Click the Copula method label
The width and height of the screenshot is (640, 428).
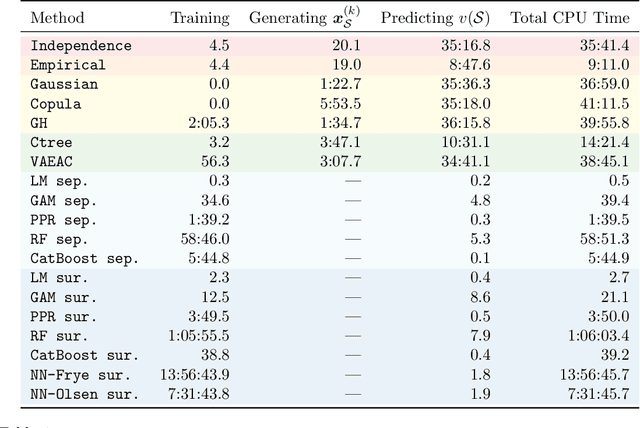(x=56, y=104)
